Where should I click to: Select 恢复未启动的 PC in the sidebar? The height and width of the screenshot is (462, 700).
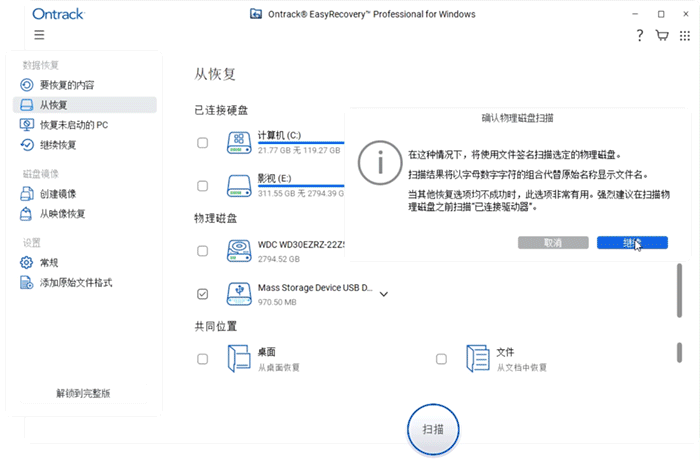tap(85, 125)
